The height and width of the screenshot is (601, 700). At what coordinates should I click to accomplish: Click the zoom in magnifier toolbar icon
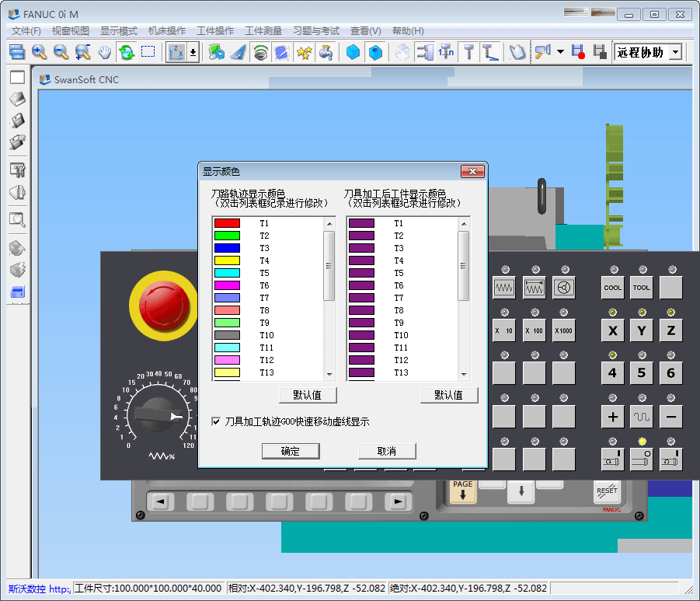coord(40,52)
